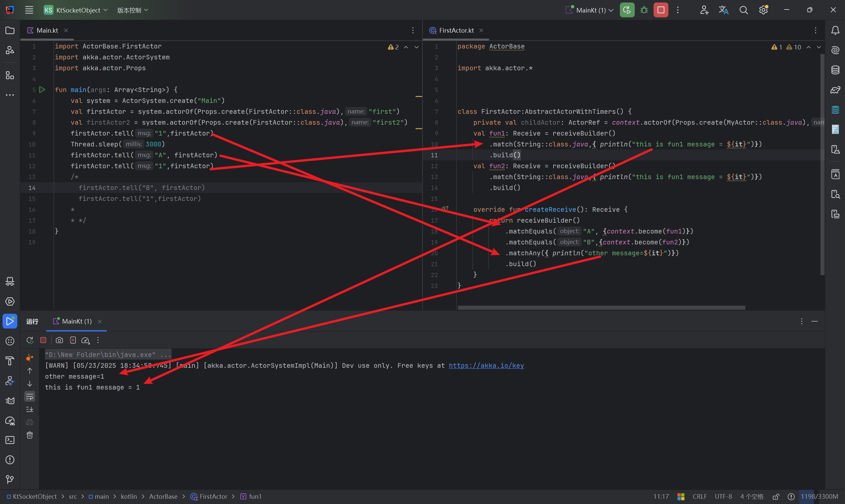Print console output icon
The height and width of the screenshot is (504, 845).
[30, 422]
